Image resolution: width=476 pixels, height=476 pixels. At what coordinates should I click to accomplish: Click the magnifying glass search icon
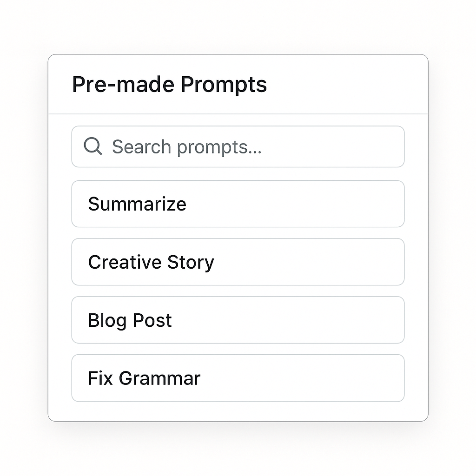[93, 147]
